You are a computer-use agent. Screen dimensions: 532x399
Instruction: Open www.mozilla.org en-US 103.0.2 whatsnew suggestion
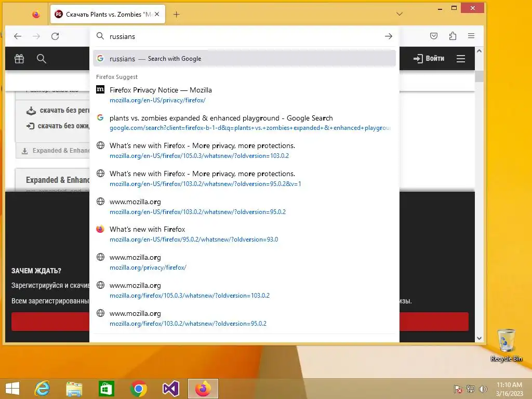[244, 206]
